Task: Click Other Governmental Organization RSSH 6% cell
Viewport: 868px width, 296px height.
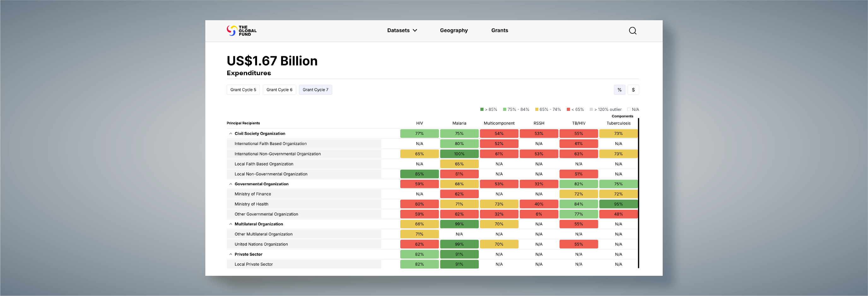Action: pyautogui.click(x=538, y=214)
